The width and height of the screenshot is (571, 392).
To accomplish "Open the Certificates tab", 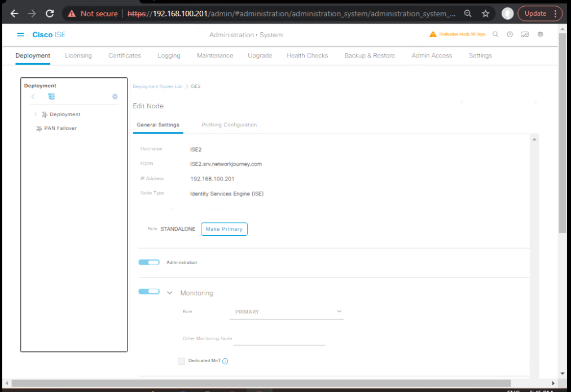I will pos(125,55).
